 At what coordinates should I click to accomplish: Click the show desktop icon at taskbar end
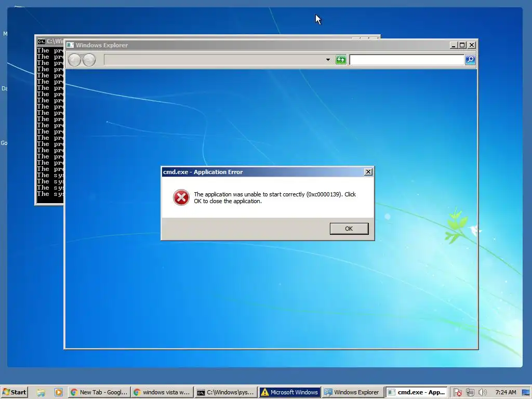(x=526, y=393)
